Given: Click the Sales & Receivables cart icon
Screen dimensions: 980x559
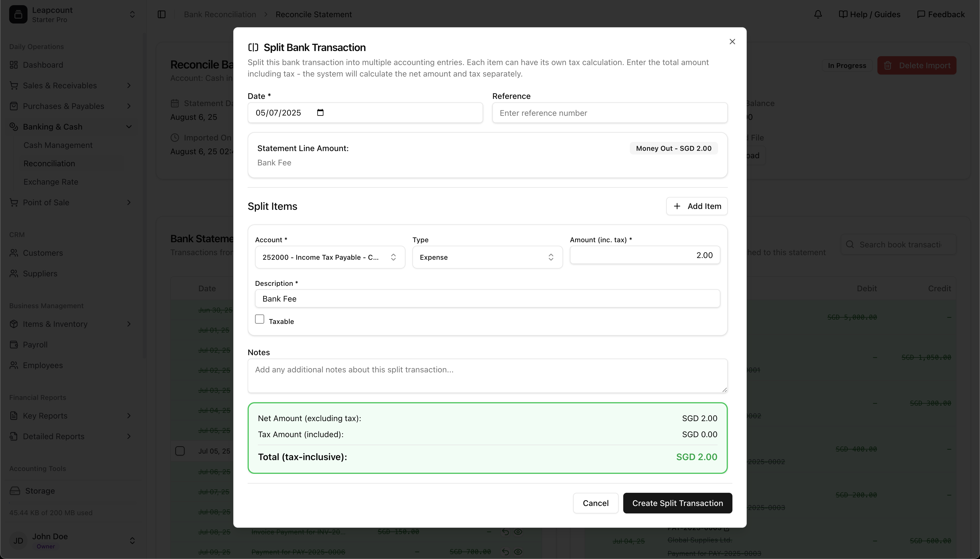Looking at the screenshot, I should point(14,85).
